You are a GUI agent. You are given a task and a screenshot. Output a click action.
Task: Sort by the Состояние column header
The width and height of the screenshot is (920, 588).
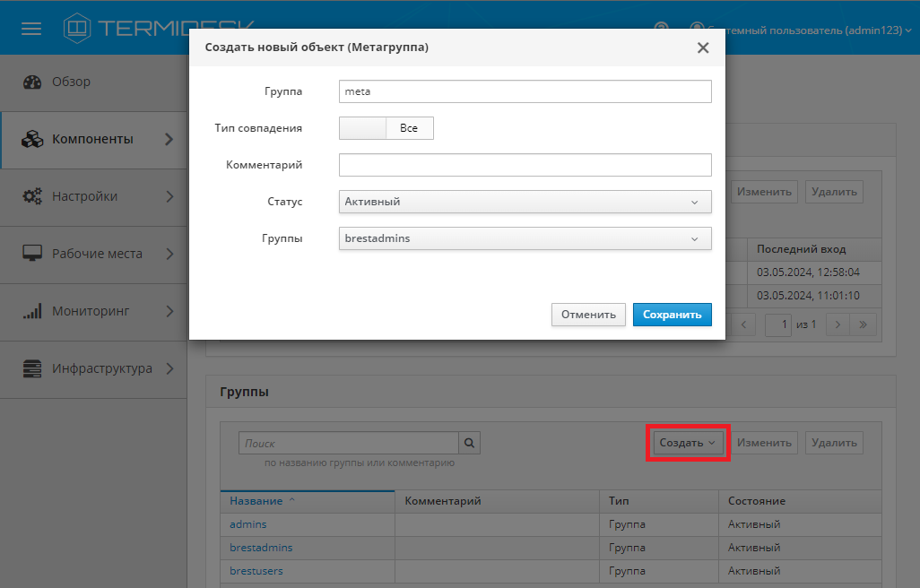pos(801,501)
